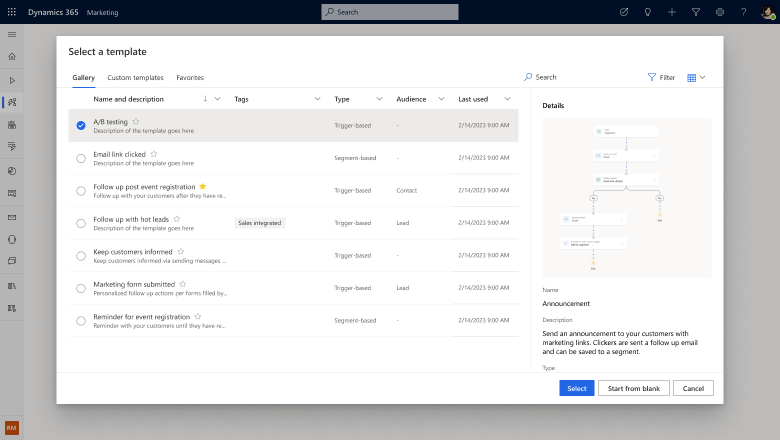780x440 pixels.
Task: Click the template preview thumbnail in Details
Action: pos(627,198)
